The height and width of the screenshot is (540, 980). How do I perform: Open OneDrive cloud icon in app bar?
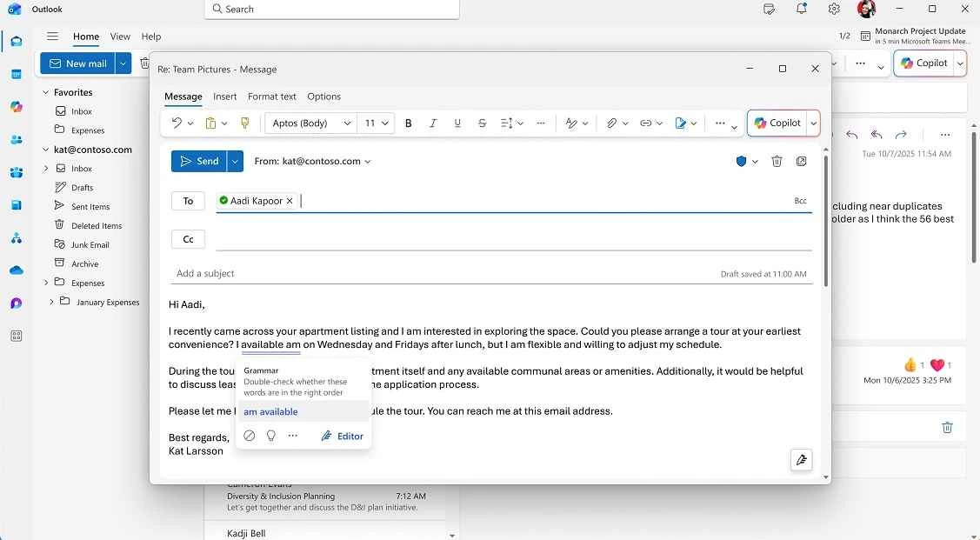coord(17,270)
